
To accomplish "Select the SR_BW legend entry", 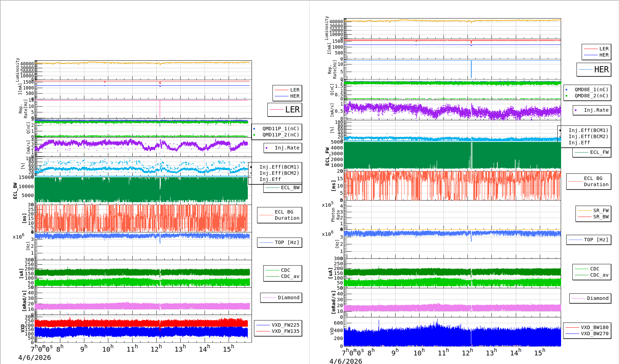I will point(594,217).
